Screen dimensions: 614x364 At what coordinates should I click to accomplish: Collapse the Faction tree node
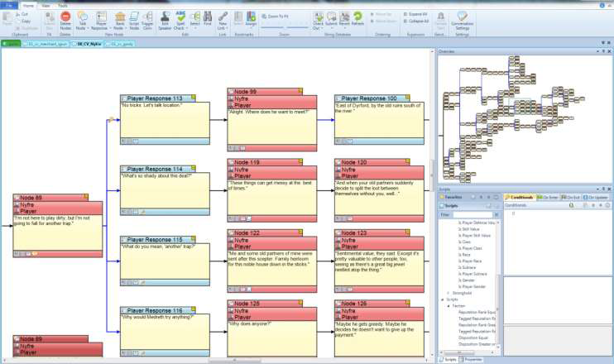click(x=448, y=304)
